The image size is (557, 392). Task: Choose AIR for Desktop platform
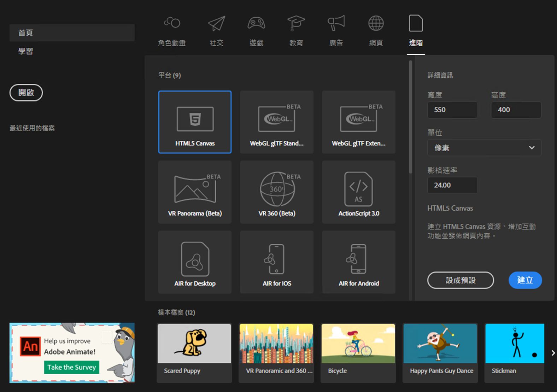pyautogui.click(x=195, y=262)
